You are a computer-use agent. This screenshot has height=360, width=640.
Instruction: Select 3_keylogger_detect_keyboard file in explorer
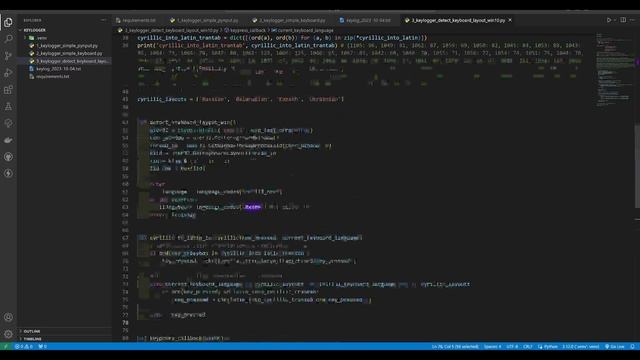pos(64,61)
